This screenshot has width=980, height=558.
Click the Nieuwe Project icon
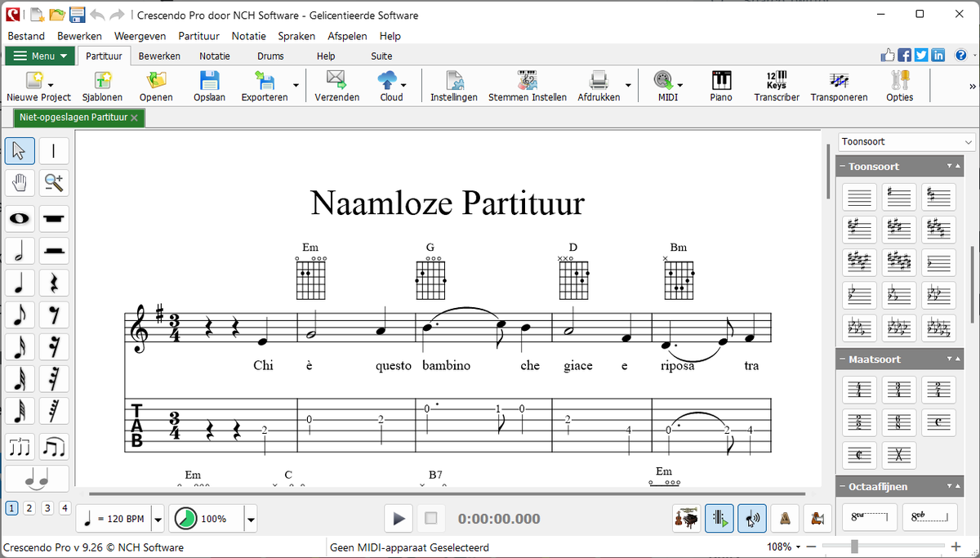pyautogui.click(x=33, y=80)
